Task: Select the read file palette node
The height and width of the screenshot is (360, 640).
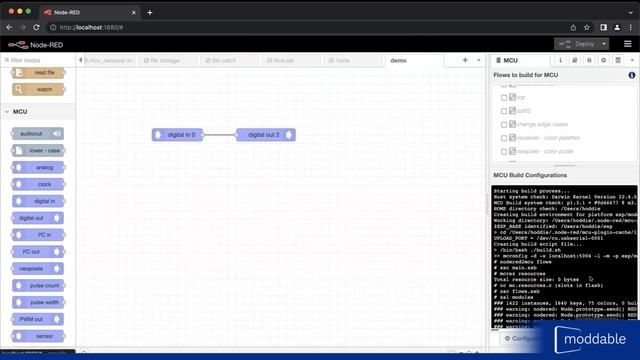Action: point(38,73)
